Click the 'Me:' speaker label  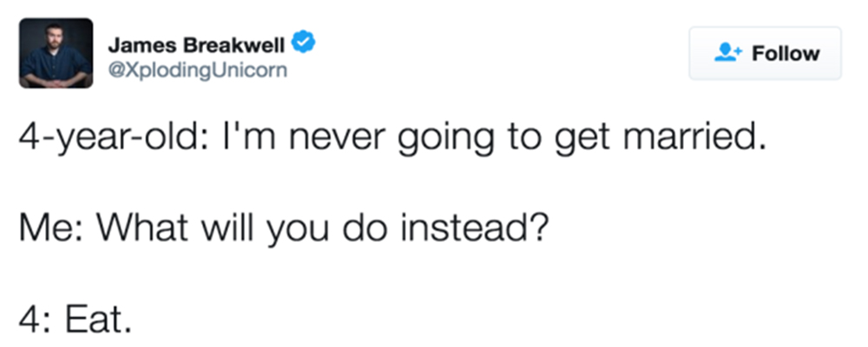52,228
